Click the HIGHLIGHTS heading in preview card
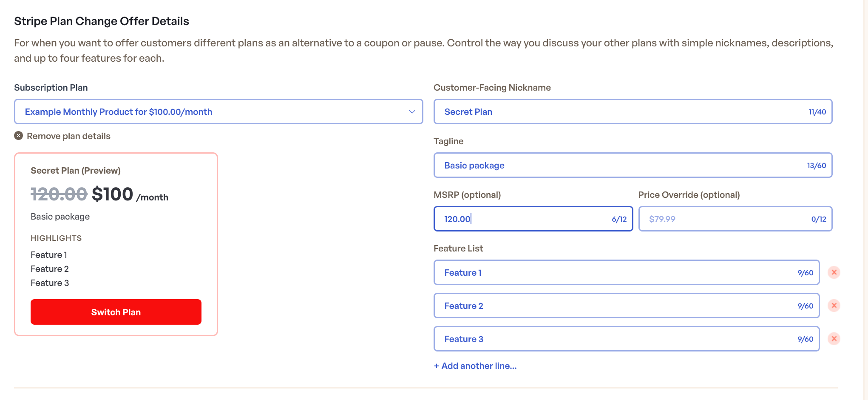Viewport: 868px width, 400px height. point(56,238)
